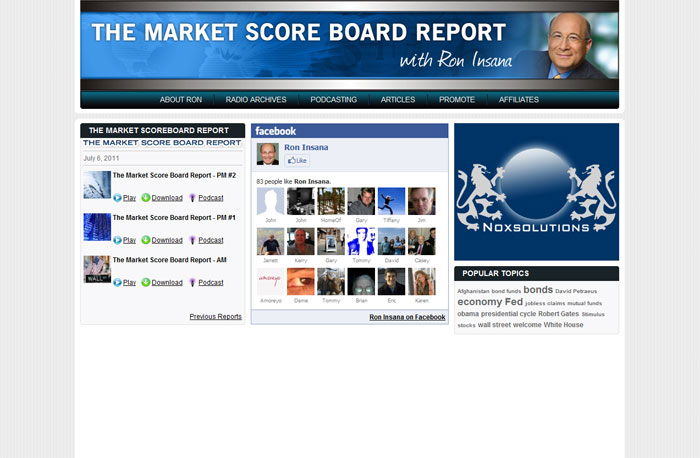700x458 pixels.
Task: Click the Market Score Board Report header banner
Action: pos(350,45)
